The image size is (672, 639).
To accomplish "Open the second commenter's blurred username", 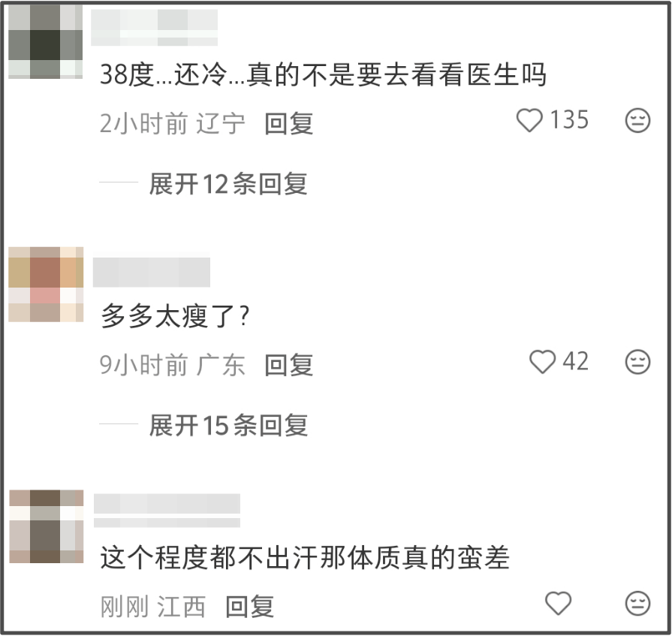I will (x=151, y=272).
